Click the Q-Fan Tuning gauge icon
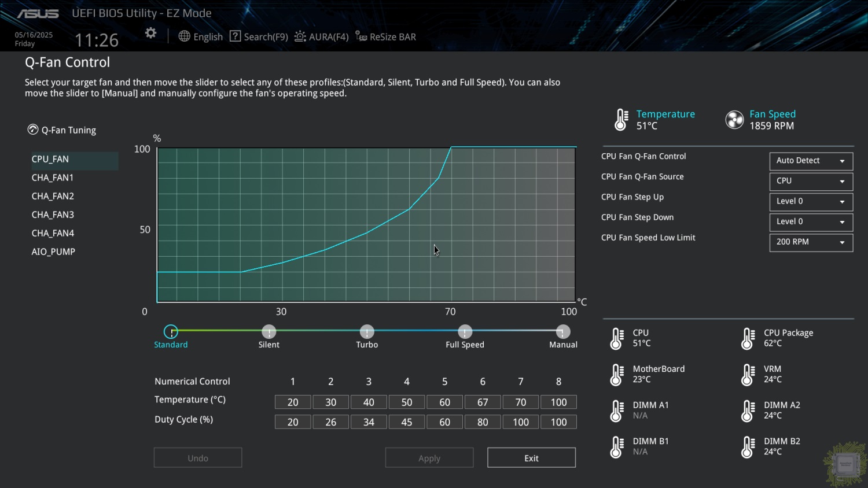 coord(33,130)
